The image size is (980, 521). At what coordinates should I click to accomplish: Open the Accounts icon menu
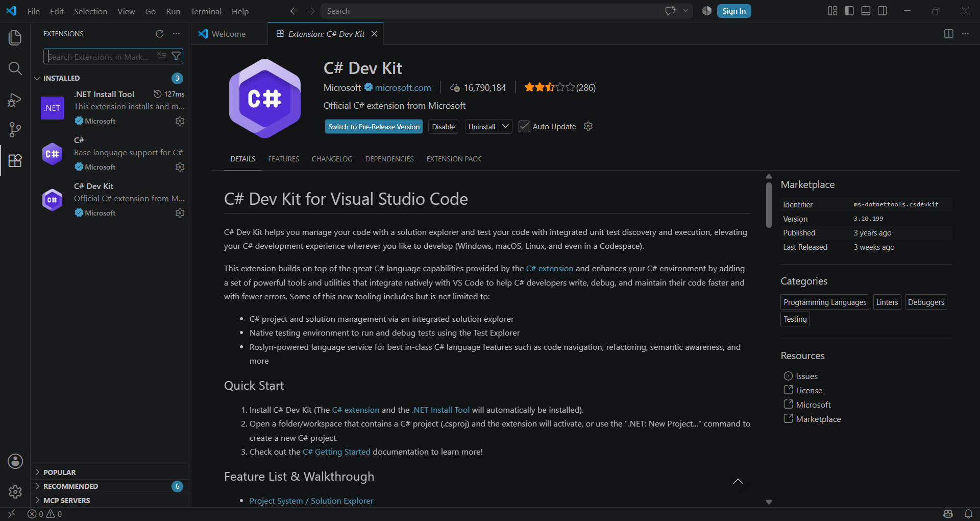tap(15, 461)
